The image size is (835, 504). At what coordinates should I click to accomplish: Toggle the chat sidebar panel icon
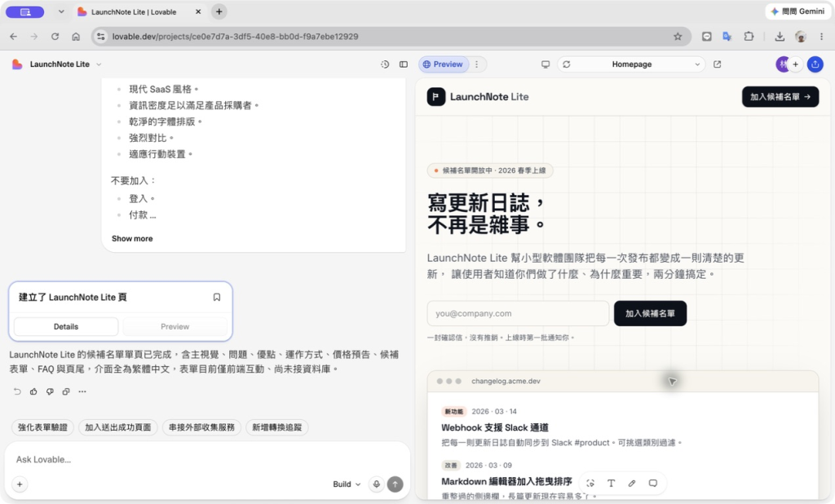[x=403, y=64]
